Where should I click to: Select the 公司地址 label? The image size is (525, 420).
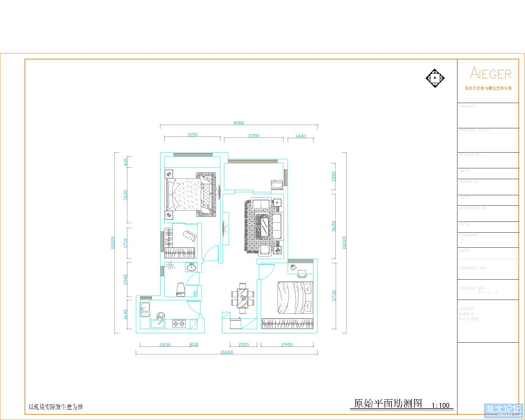point(467,309)
